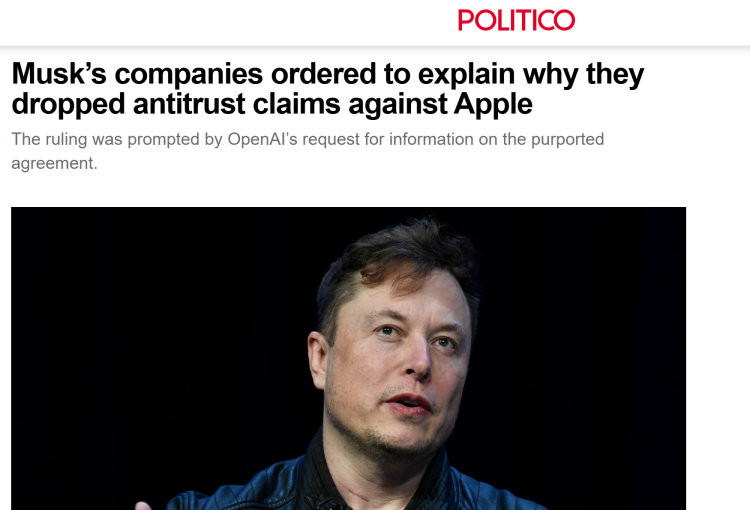Select the word "dropped" in the headline

click(x=68, y=104)
